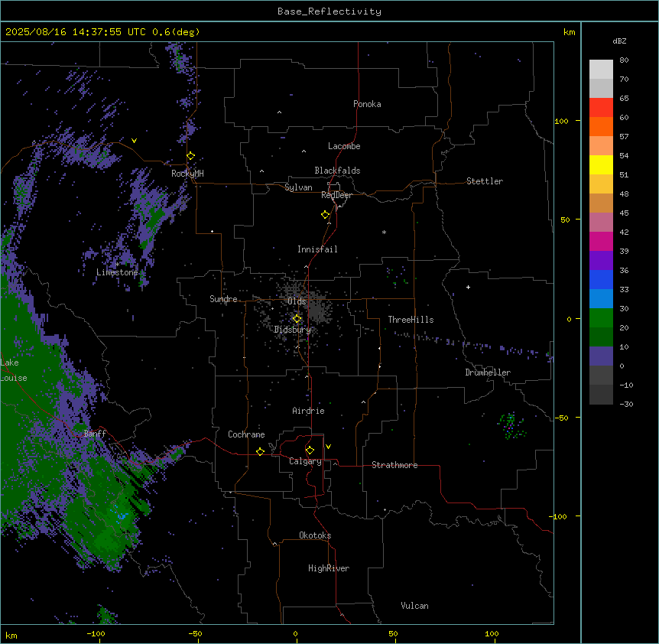Select the Strathmore label

click(394, 465)
